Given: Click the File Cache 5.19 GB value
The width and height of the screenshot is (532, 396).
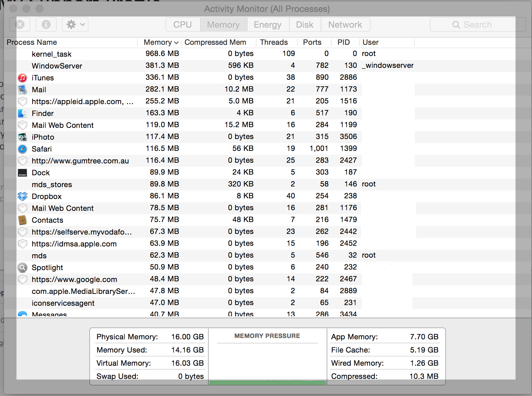Looking at the screenshot, I should point(424,350).
